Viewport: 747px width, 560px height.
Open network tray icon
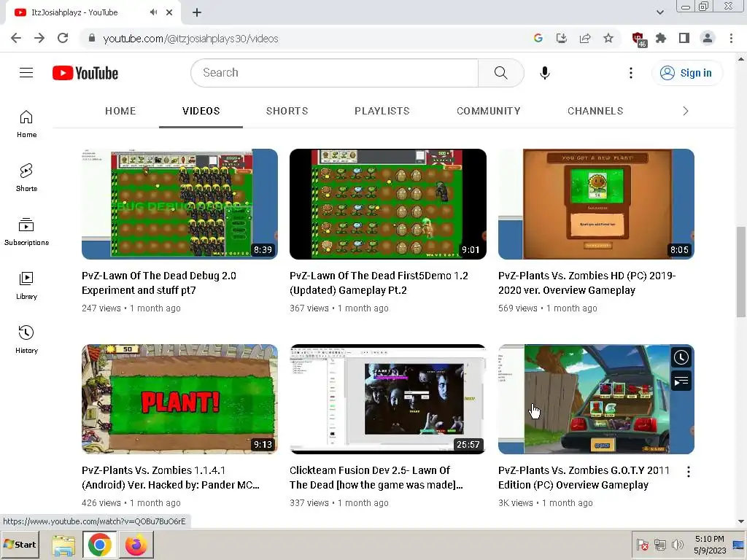click(x=659, y=545)
